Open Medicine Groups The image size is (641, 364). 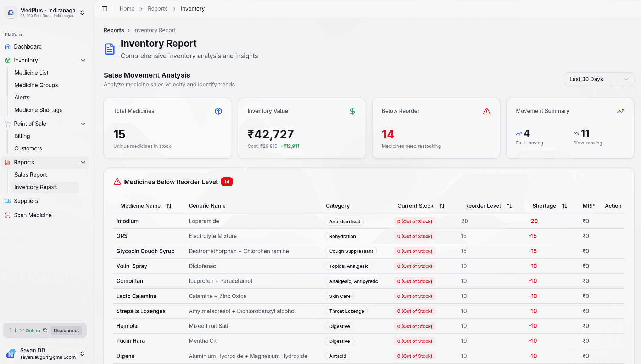point(36,85)
